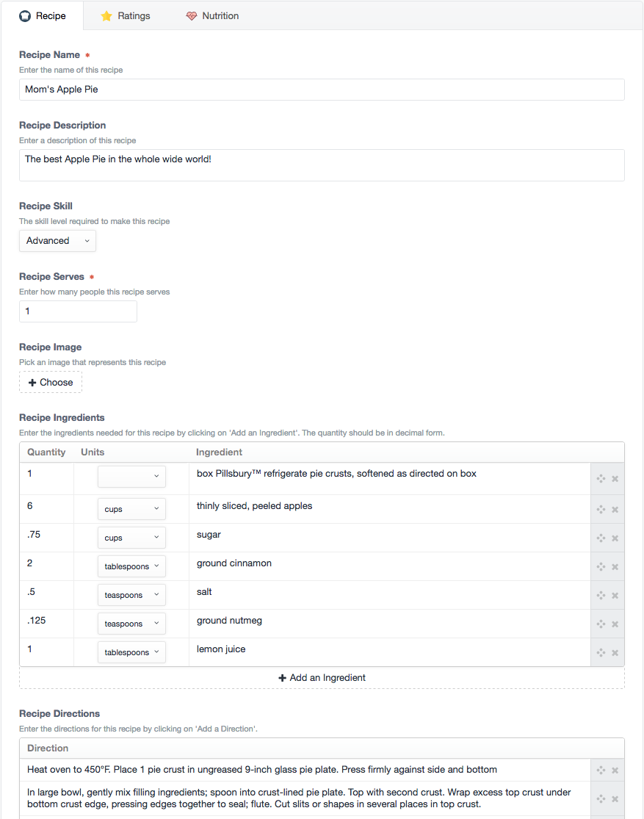The height and width of the screenshot is (819, 644).
Task: Remove the first direction step
Action: 615,770
